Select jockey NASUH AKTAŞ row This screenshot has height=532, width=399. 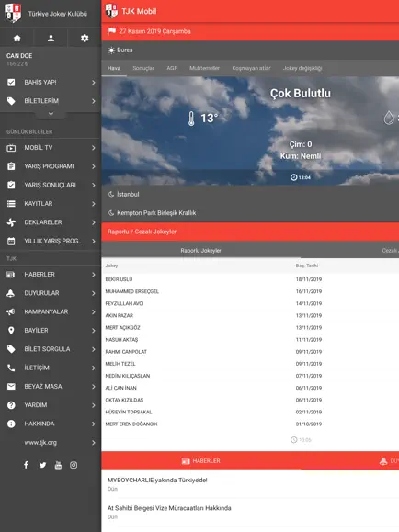(250, 340)
